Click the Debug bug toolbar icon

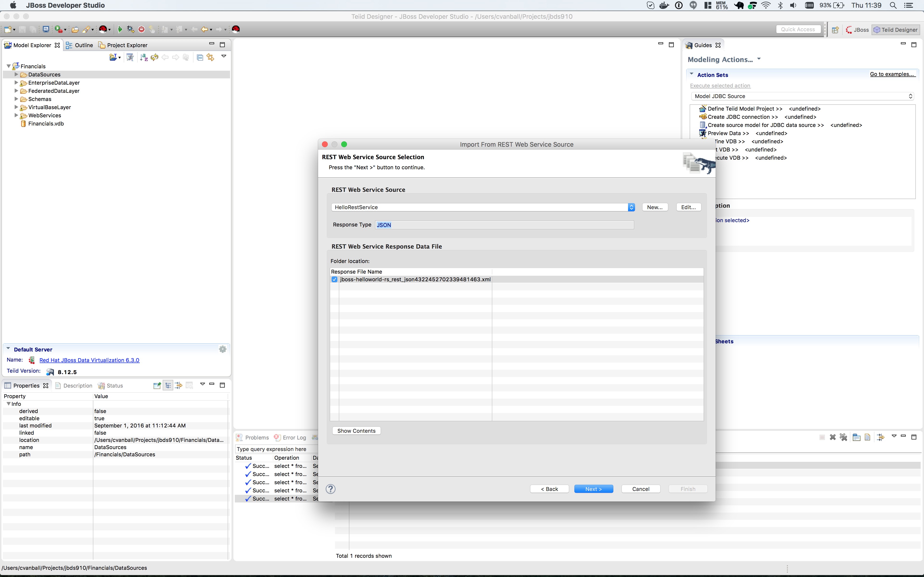131,29
